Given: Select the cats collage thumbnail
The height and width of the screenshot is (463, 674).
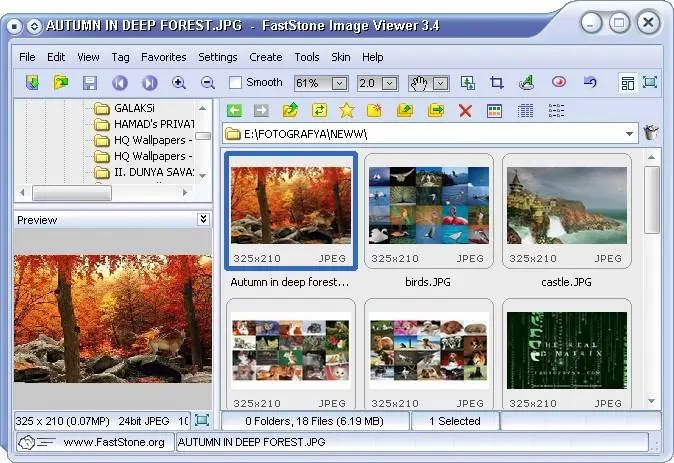Looking at the screenshot, I should point(291,355).
